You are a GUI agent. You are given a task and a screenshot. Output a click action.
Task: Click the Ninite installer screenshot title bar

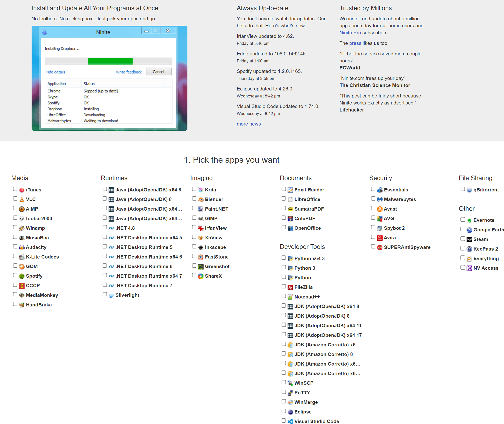108,32
